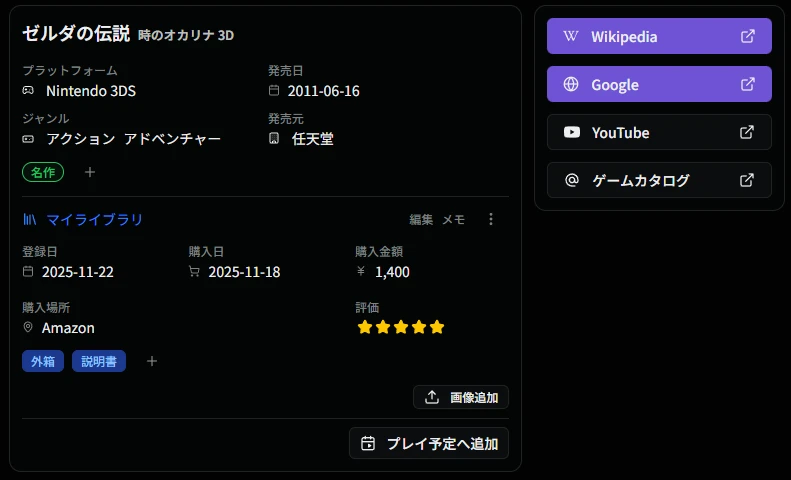
Task: Click the 任天堂 publisher text
Action: [x=313, y=139]
